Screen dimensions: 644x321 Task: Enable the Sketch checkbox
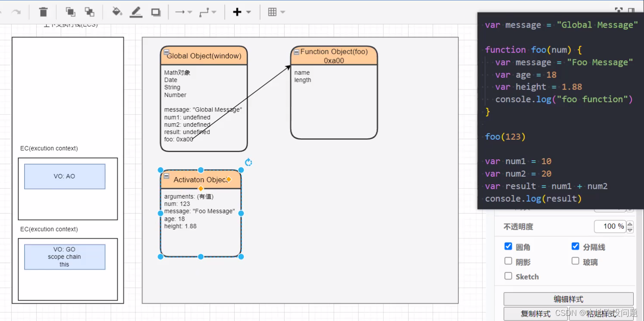tap(508, 276)
